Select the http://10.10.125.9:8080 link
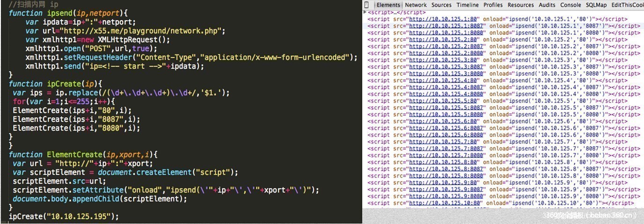Image resolution: width=644 pixels, height=224 pixels. coord(446,196)
